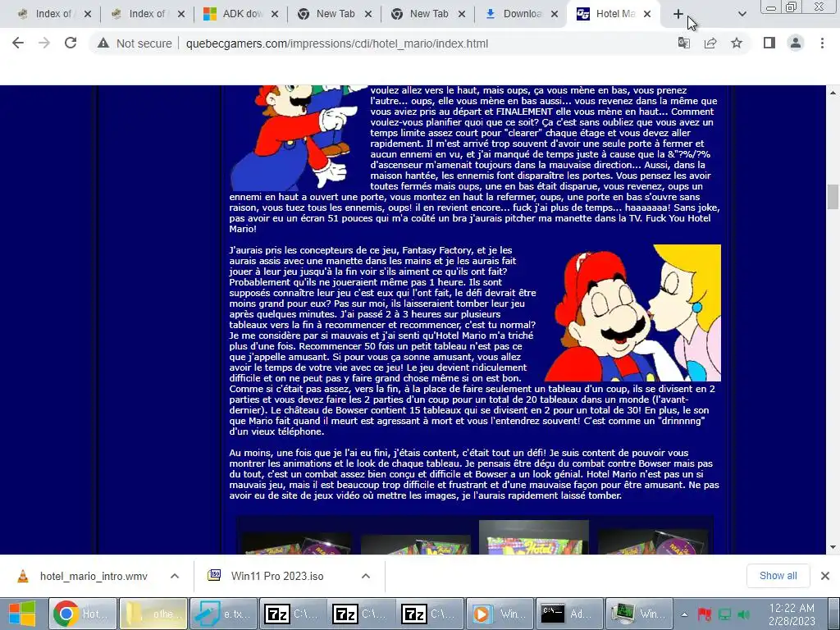Toggle the Chrome side panel

pyautogui.click(x=769, y=43)
